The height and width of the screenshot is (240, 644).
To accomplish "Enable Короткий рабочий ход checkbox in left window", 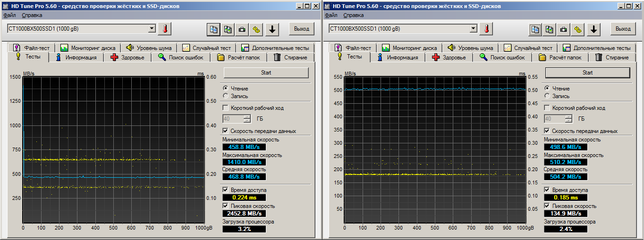I will click(225, 108).
